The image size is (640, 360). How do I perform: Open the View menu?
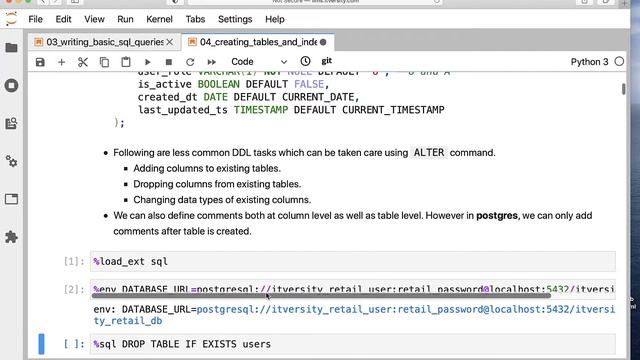pos(94,19)
